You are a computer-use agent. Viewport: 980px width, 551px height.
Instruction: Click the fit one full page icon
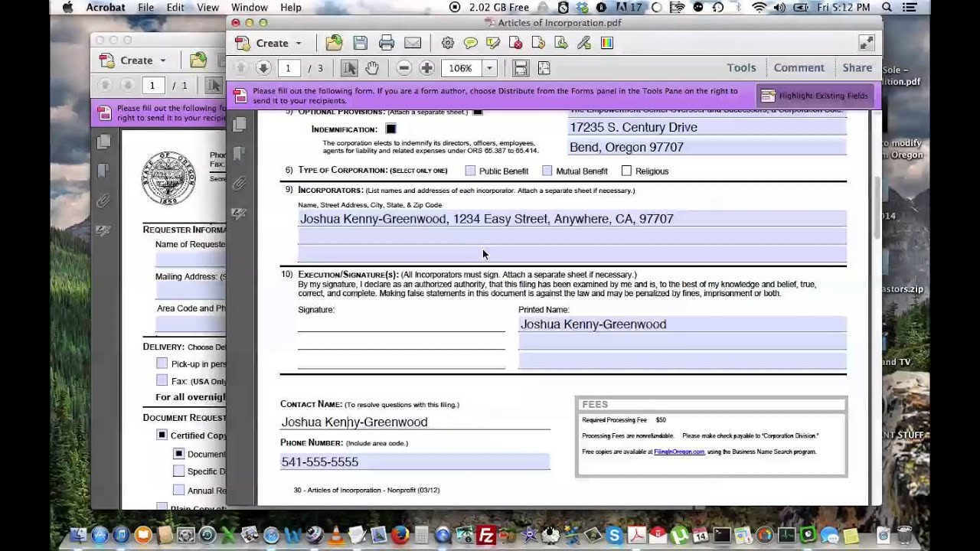point(544,68)
